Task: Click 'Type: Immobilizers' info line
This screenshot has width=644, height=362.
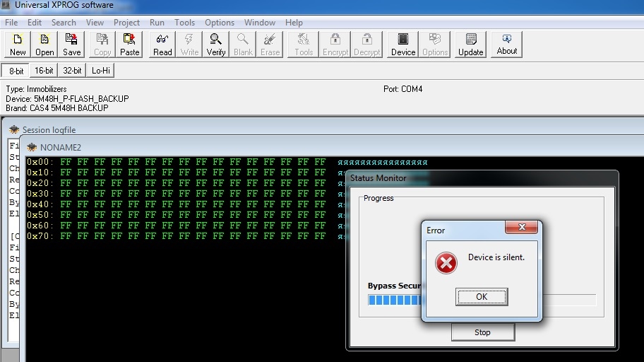Action: point(36,89)
